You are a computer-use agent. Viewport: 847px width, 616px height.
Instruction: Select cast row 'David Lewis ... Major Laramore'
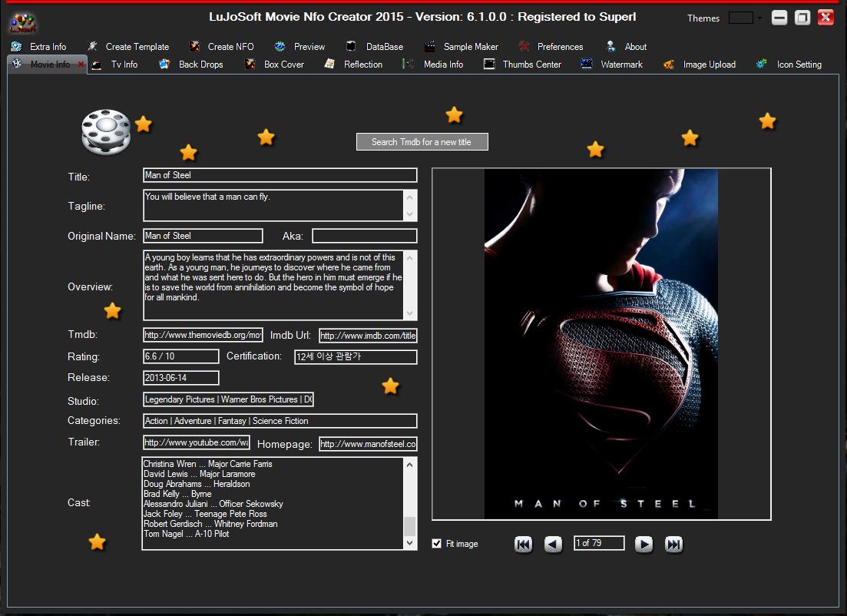pos(200,474)
